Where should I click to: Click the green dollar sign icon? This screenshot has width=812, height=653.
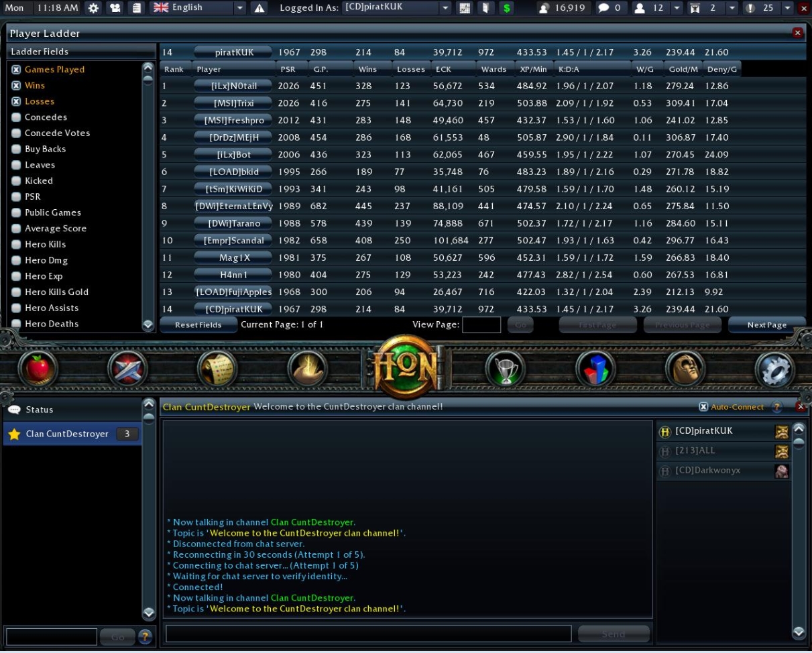click(x=507, y=8)
